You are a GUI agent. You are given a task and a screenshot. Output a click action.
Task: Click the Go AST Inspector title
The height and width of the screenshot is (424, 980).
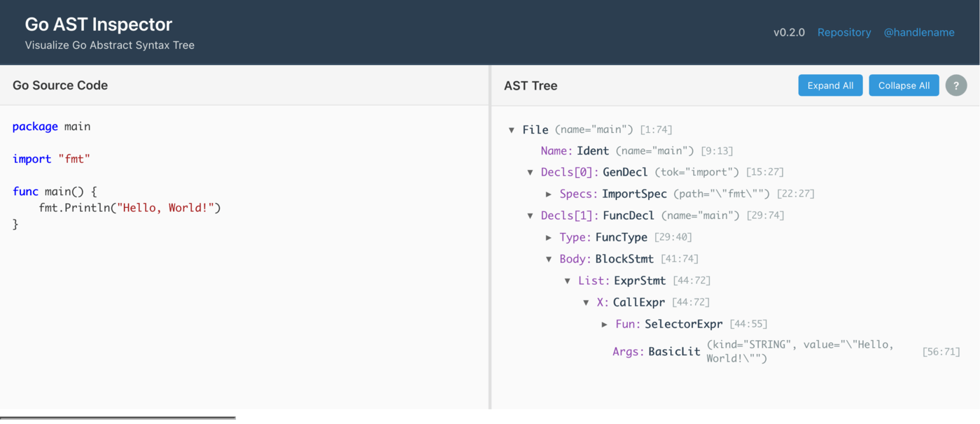click(x=98, y=24)
